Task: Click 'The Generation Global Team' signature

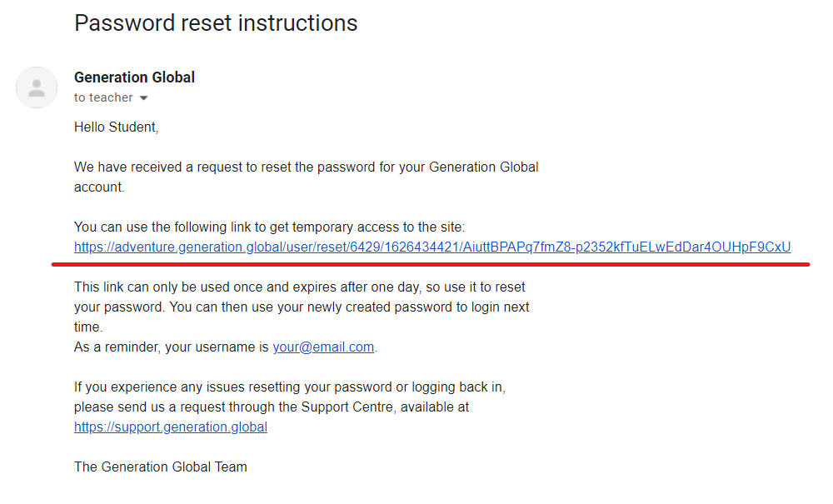Action: pos(161,467)
